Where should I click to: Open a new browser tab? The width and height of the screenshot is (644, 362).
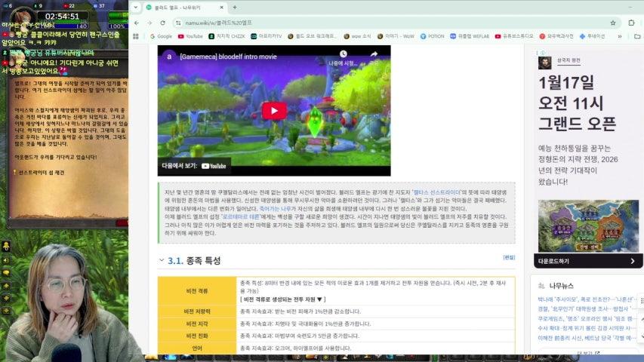click(x=236, y=8)
